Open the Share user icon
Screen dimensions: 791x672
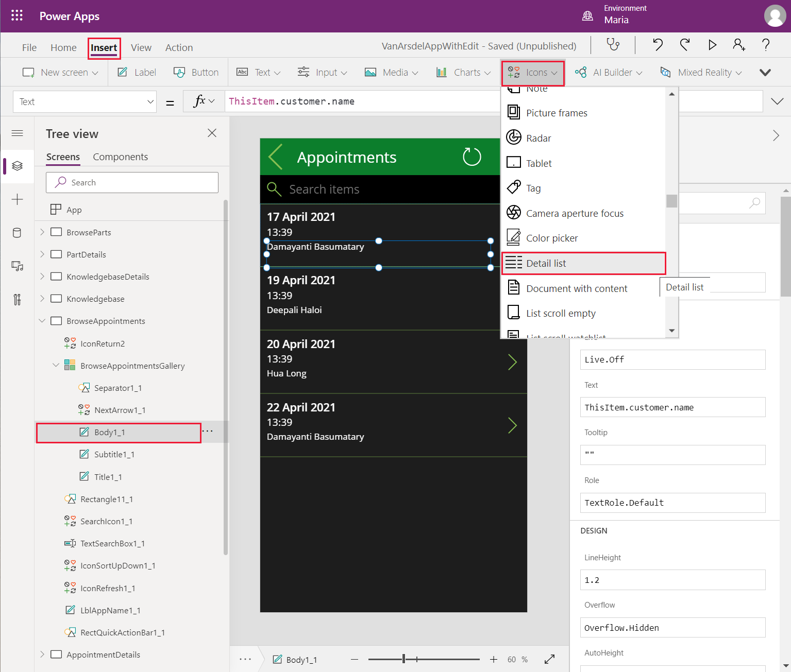coord(739,45)
